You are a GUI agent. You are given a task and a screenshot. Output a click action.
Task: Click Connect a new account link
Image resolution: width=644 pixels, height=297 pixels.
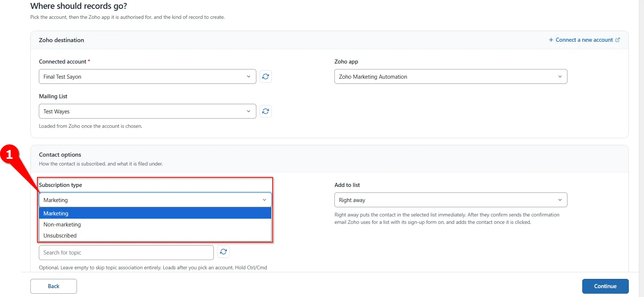[584, 40]
